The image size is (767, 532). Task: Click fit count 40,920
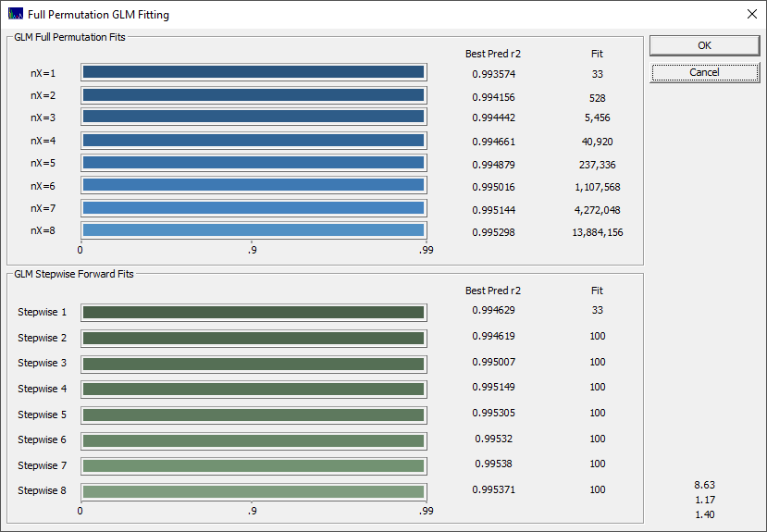pos(598,142)
